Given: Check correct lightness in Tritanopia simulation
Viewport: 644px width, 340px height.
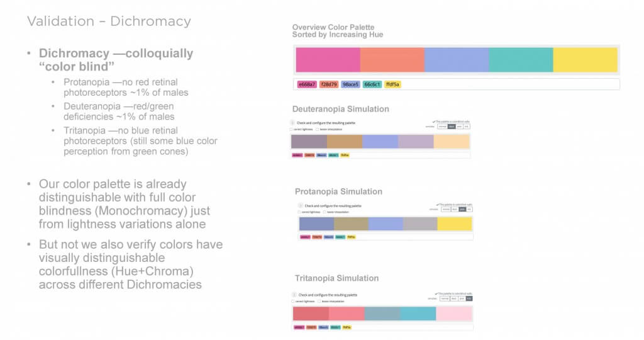Looking at the screenshot, I should (294, 301).
